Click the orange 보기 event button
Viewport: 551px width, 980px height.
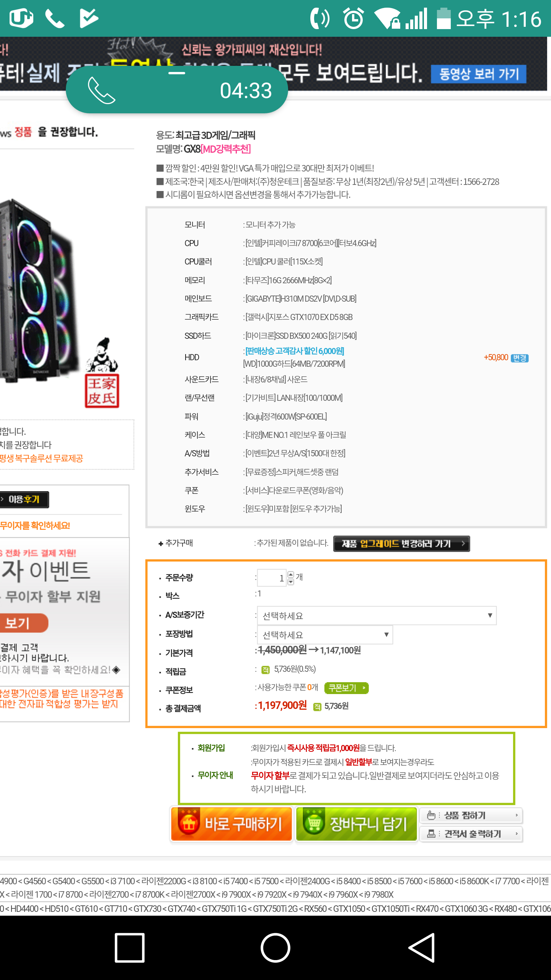(x=23, y=623)
